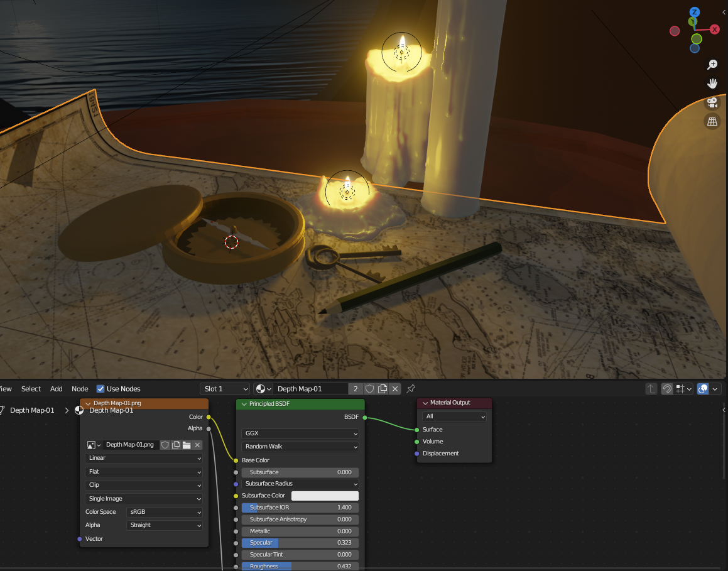Click the Subsurface Color white swatch
728x571 pixels.
(325, 496)
